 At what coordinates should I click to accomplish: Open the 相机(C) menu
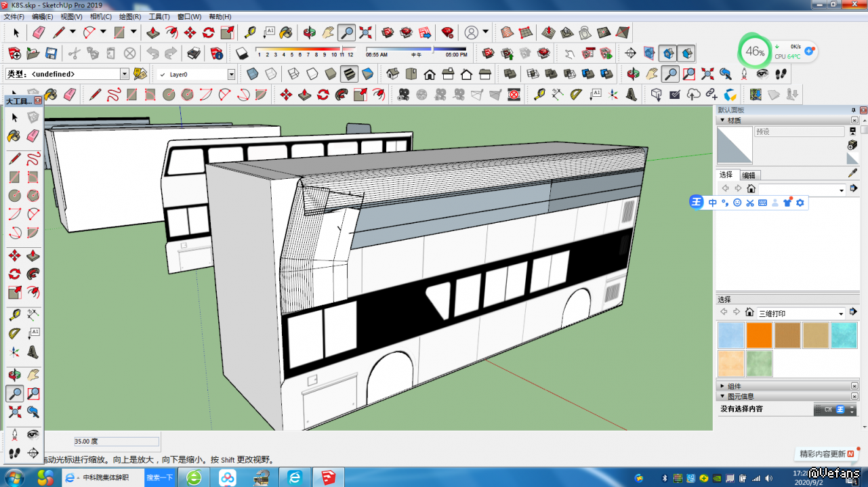pyautogui.click(x=100, y=16)
